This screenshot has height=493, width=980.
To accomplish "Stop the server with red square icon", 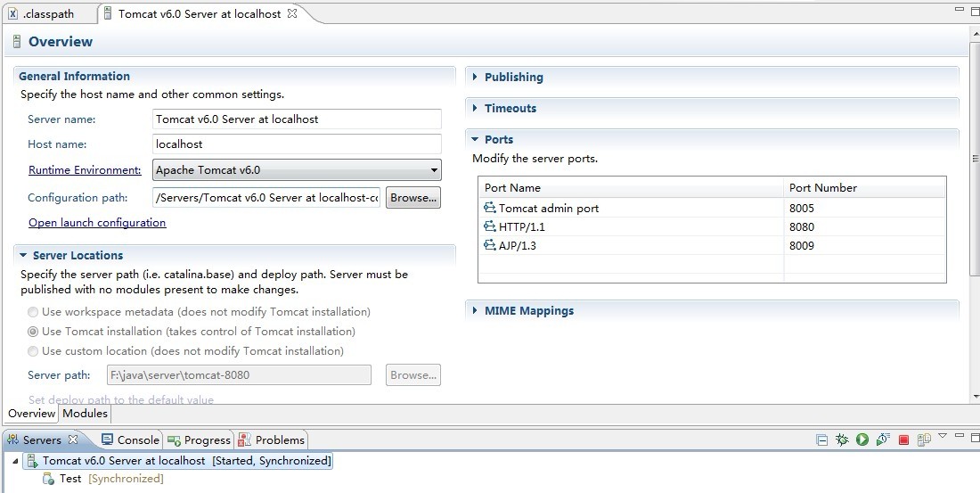I will tap(903, 440).
